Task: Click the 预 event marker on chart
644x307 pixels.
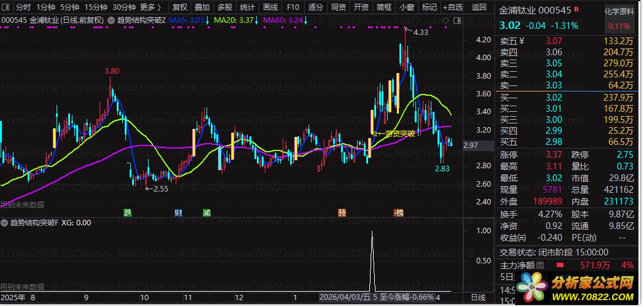Action: point(342,212)
